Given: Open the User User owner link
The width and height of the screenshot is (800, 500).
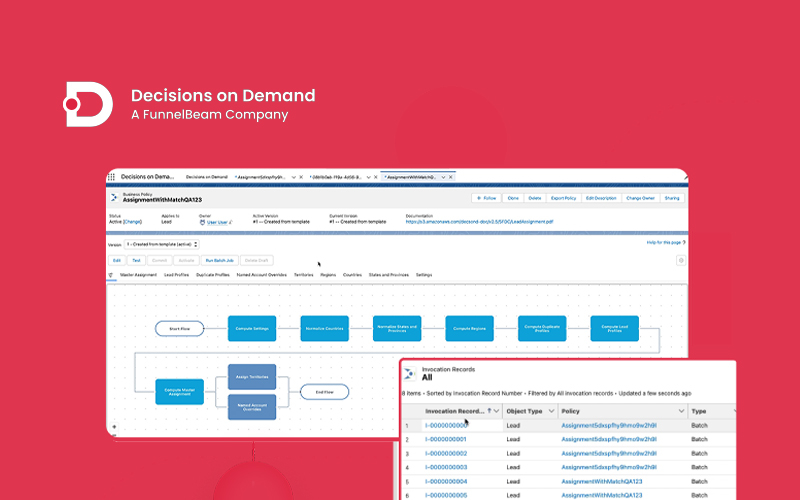Looking at the screenshot, I should tap(217, 222).
